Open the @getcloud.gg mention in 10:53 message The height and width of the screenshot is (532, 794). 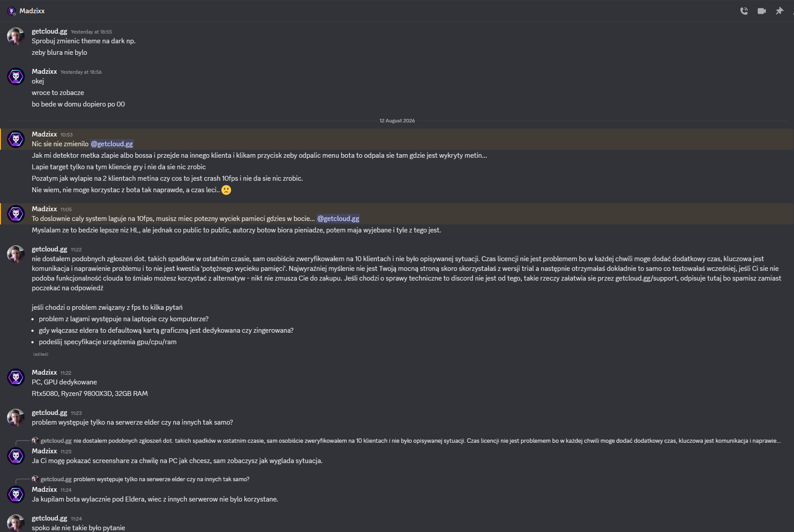click(112, 144)
